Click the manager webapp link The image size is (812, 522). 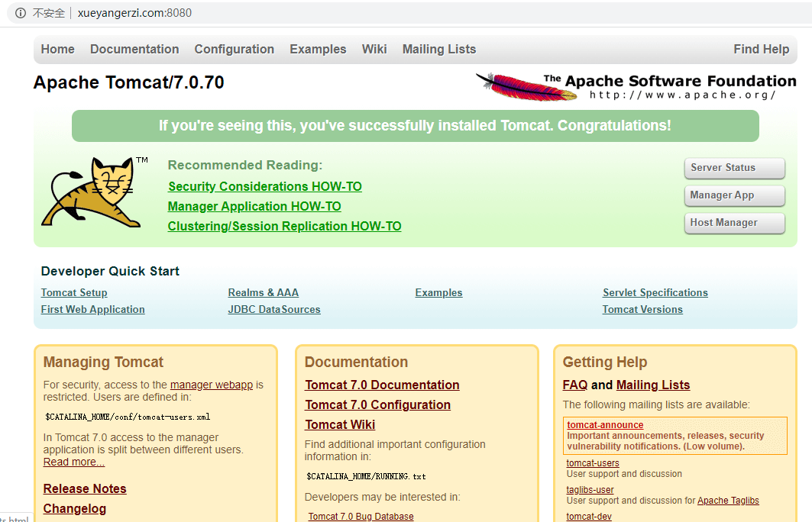(212, 385)
